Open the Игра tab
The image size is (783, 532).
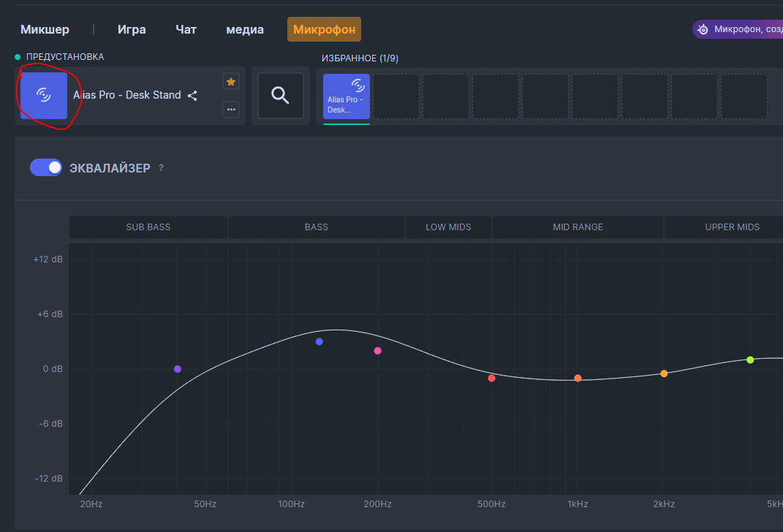[x=132, y=29]
